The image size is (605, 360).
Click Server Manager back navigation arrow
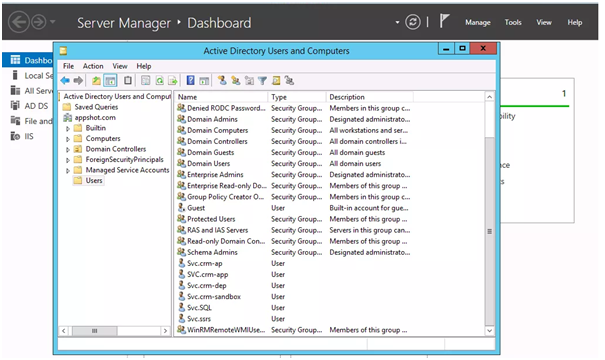pyautogui.click(x=19, y=22)
